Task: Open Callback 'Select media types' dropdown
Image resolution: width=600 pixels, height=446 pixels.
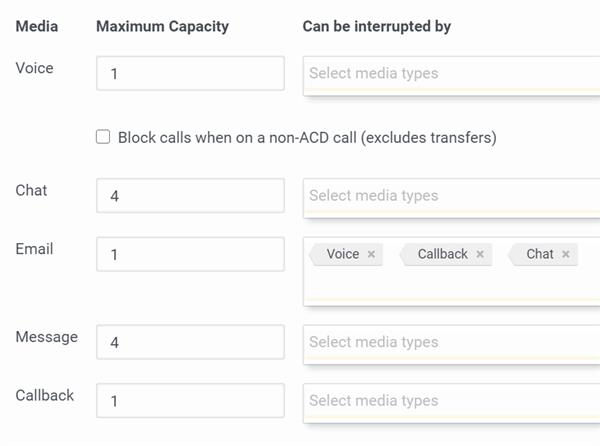Action: point(450,401)
